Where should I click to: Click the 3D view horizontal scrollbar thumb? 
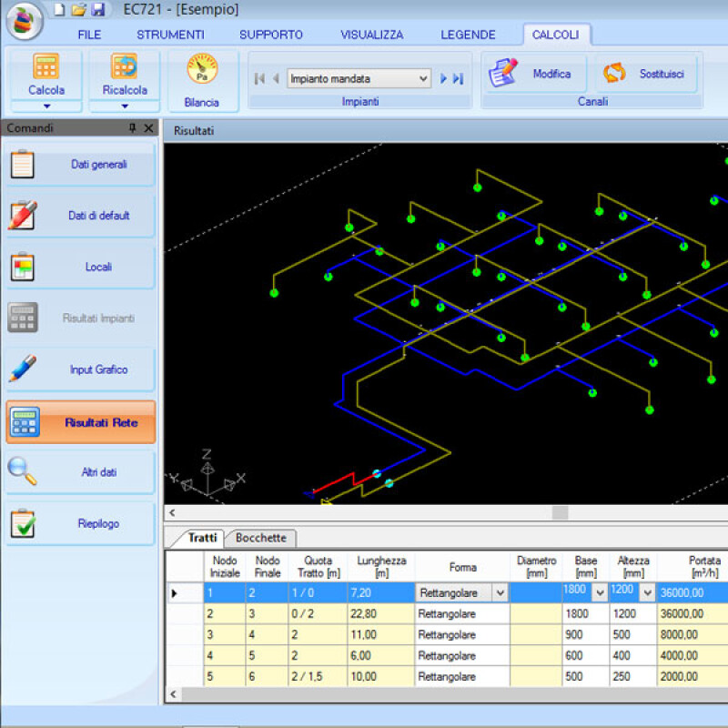coord(560,513)
